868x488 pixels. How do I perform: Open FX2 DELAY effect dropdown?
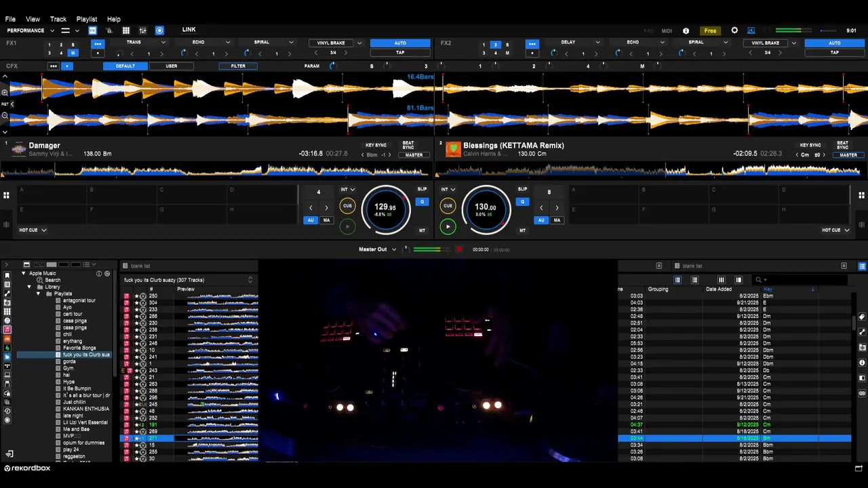(597, 43)
